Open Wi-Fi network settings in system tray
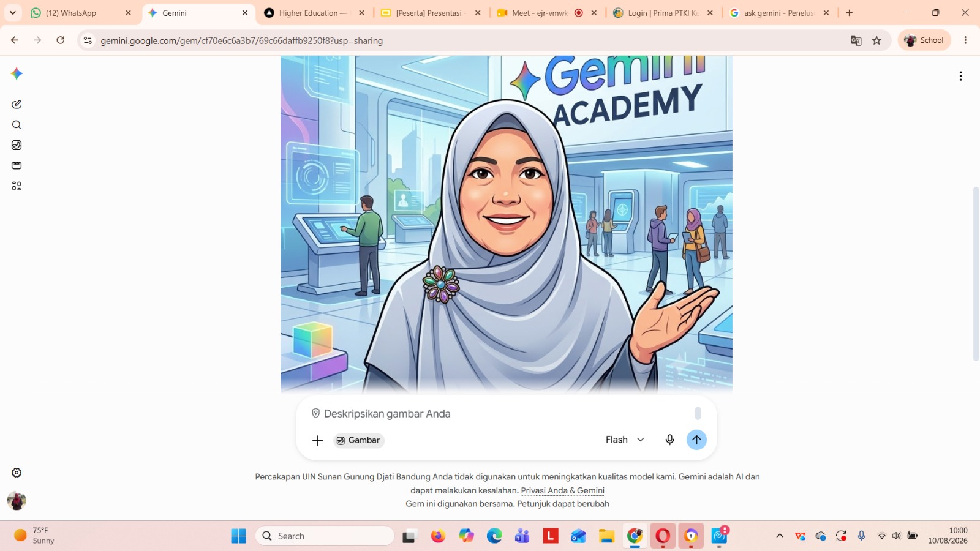The height and width of the screenshot is (551, 980). [881, 536]
